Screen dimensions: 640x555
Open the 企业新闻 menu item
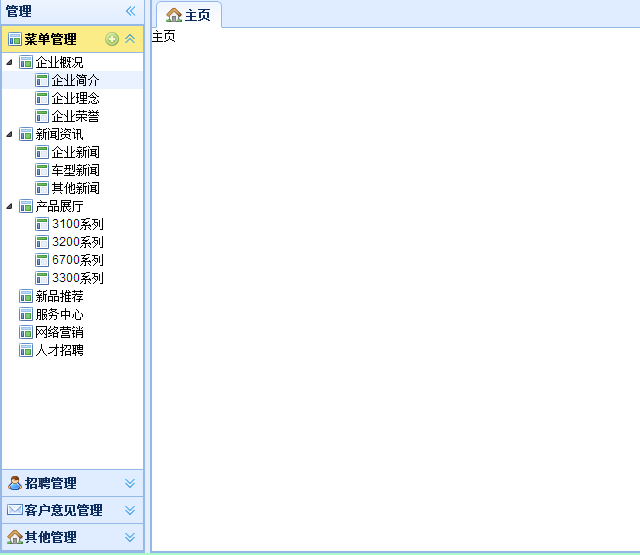coord(75,152)
